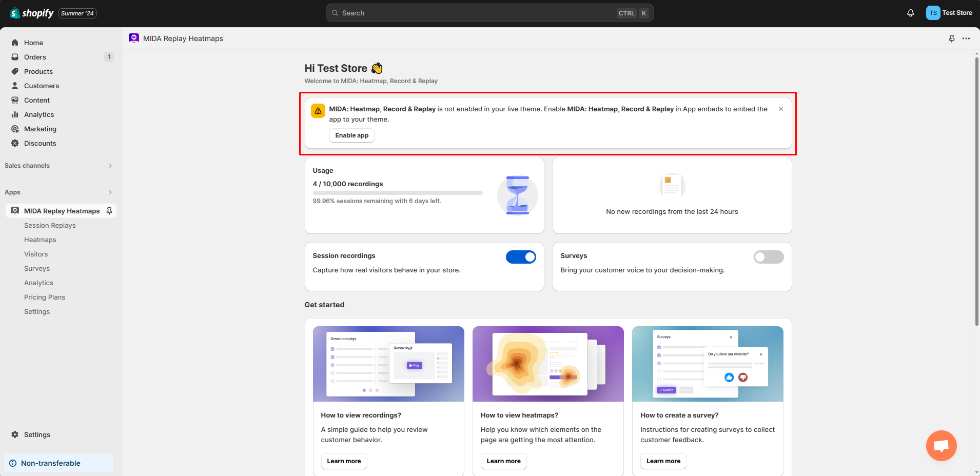The width and height of the screenshot is (980, 476).
Task: Click the Search input field
Action: coord(477,13)
